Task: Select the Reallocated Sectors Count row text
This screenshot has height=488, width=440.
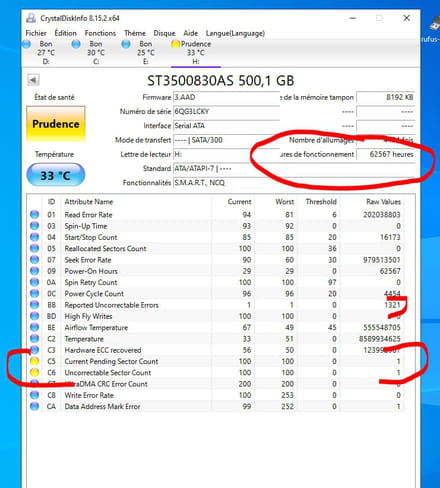Action: 105,249
